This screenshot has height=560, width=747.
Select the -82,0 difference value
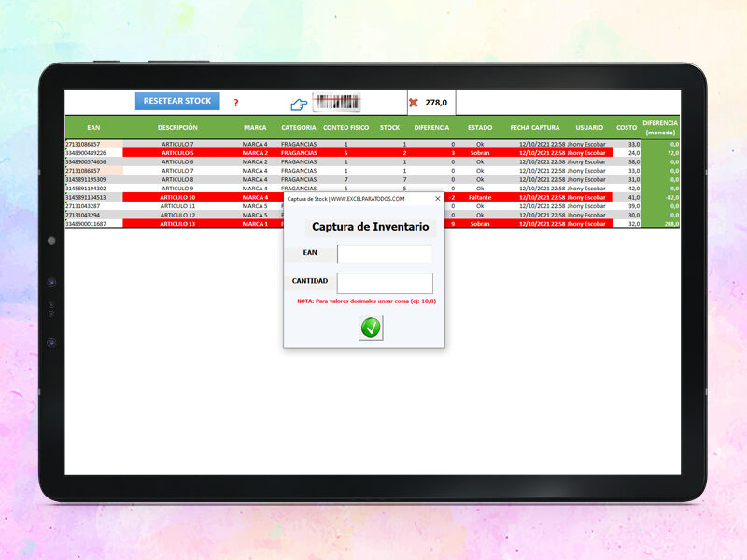pyautogui.click(x=671, y=197)
